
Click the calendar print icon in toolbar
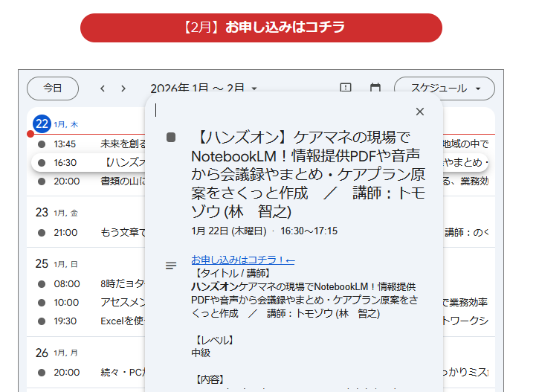tap(346, 88)
